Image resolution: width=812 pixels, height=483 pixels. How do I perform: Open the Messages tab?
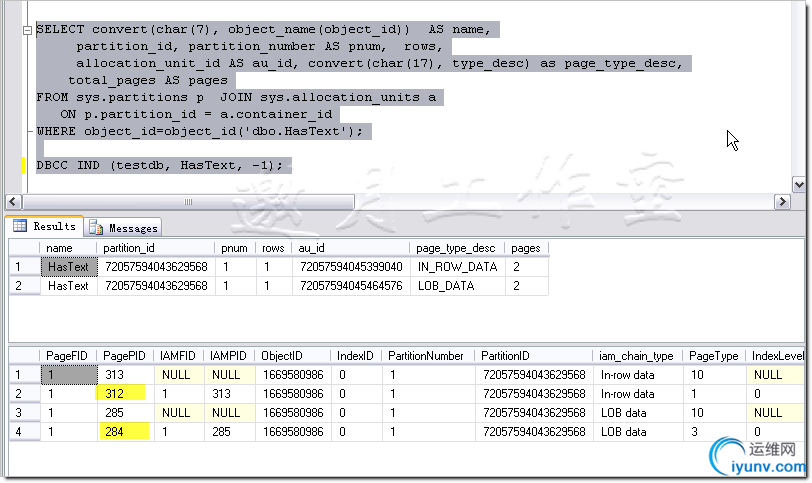tap(123, 228)
